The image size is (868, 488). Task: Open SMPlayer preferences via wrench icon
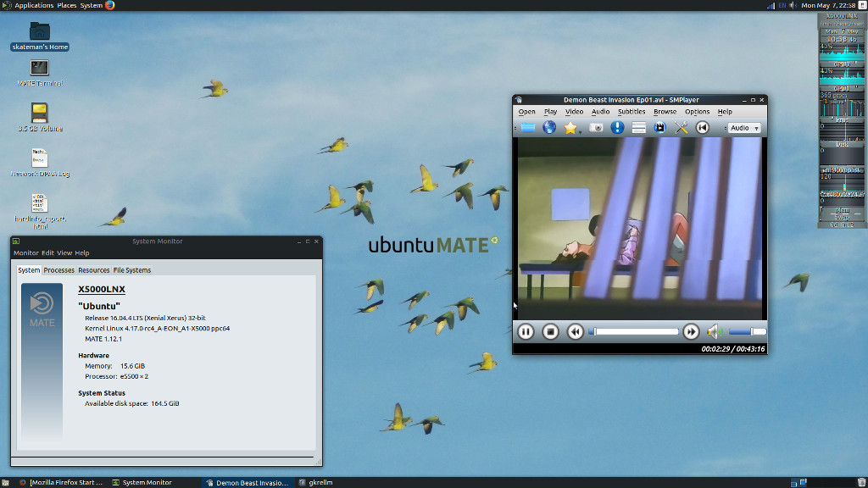682,128
